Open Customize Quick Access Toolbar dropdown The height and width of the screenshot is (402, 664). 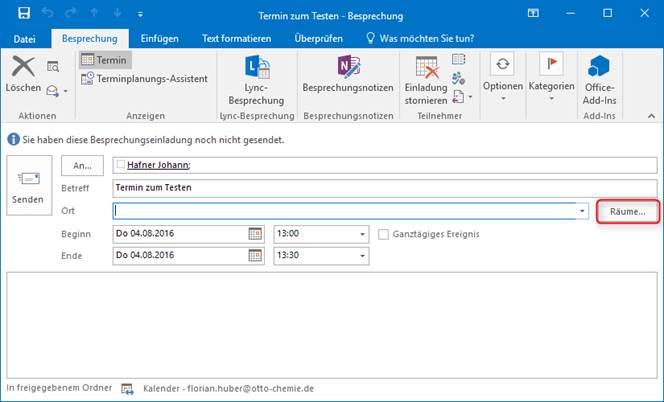pos(140,14)
